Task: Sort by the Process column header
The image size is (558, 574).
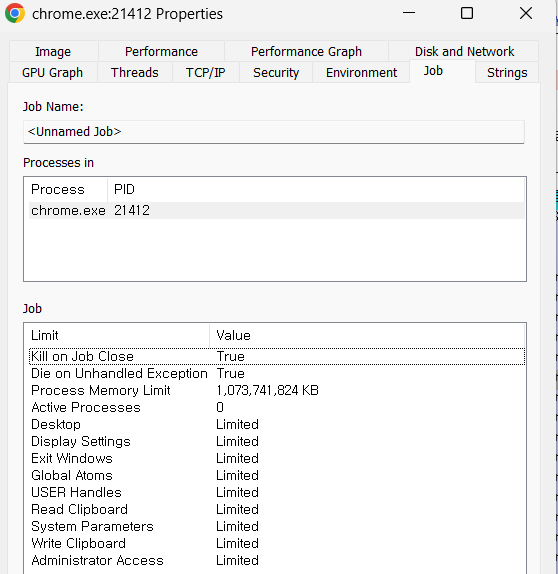Action: pos(68,189)
